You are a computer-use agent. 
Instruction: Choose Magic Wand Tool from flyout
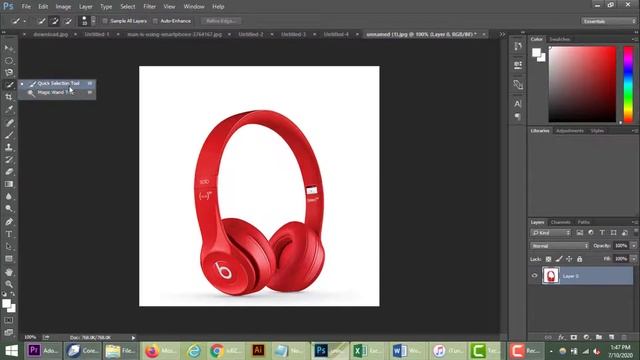(57, 93)
